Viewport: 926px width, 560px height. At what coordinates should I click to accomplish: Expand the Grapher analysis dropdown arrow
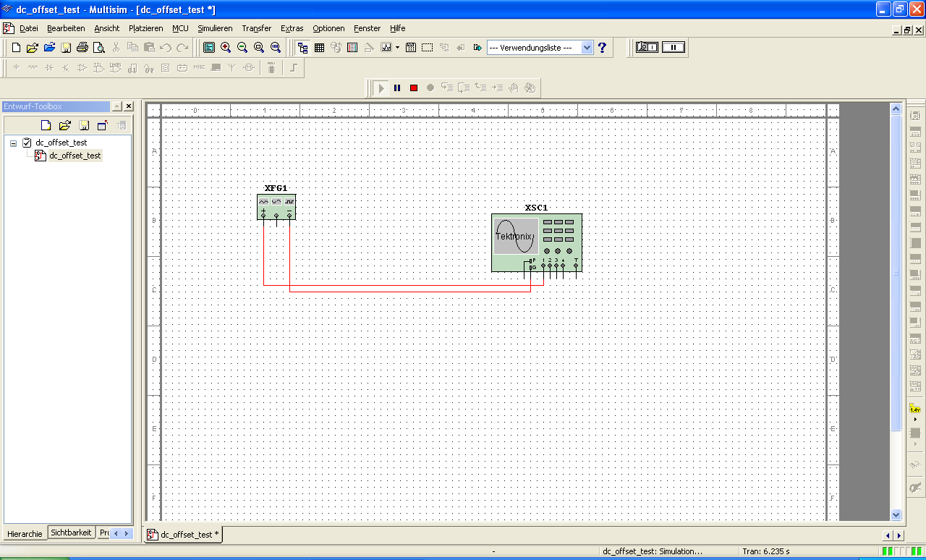click(x=397, y=48)
